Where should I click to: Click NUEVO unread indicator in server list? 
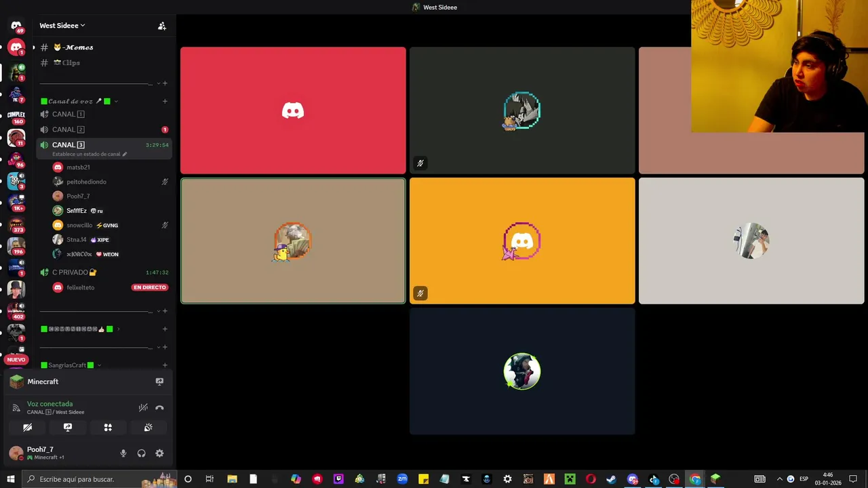point(16,360)
